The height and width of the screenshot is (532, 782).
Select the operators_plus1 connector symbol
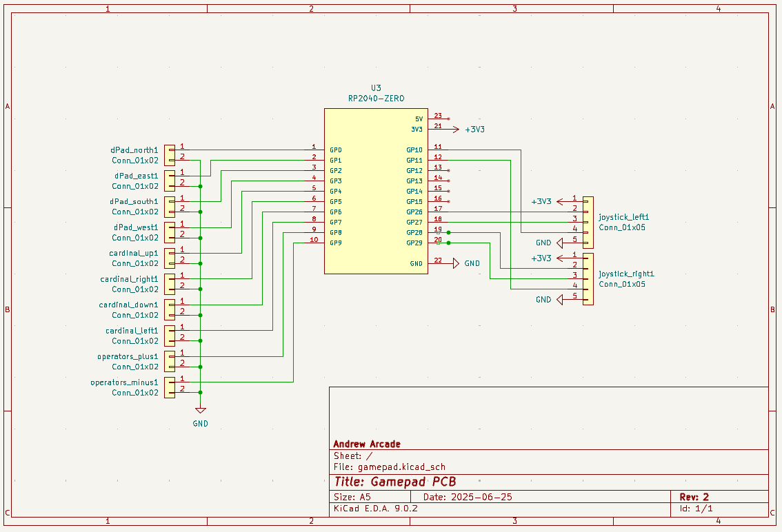(x=170, y=362)
